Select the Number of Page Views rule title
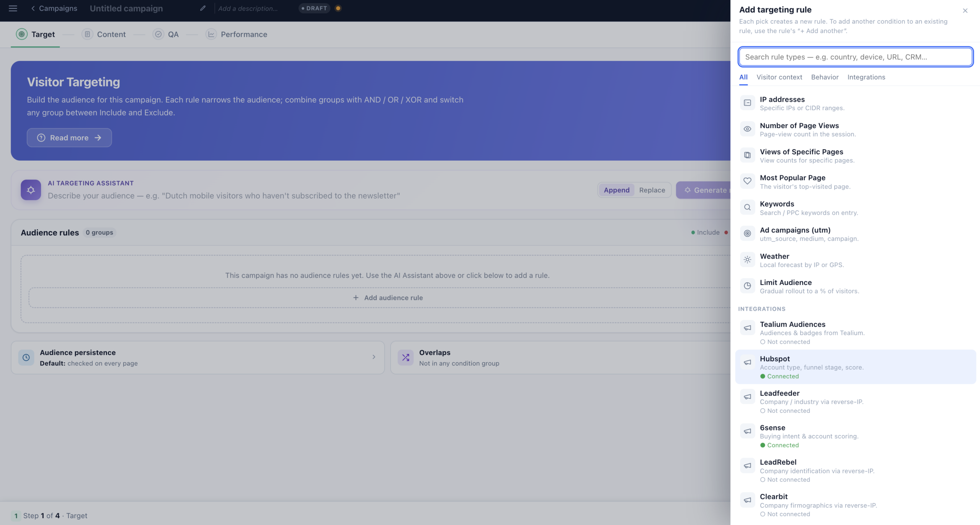 [799, 126]
